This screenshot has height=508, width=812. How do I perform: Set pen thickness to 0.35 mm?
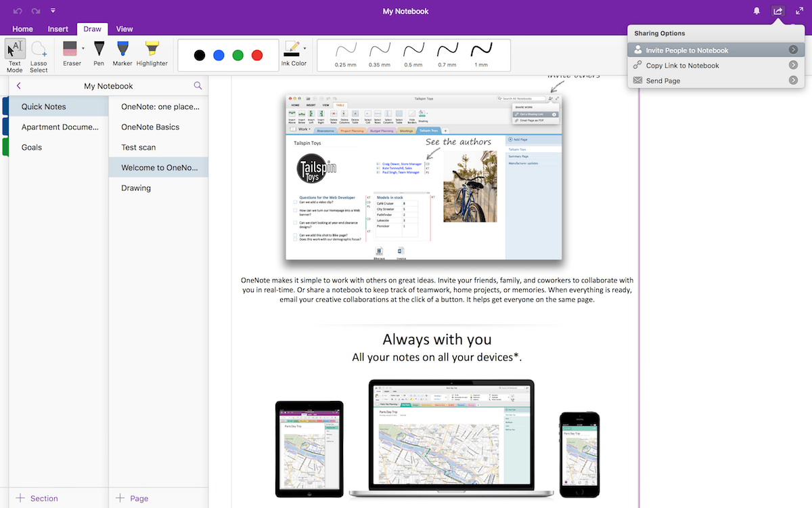coord(380,56)
